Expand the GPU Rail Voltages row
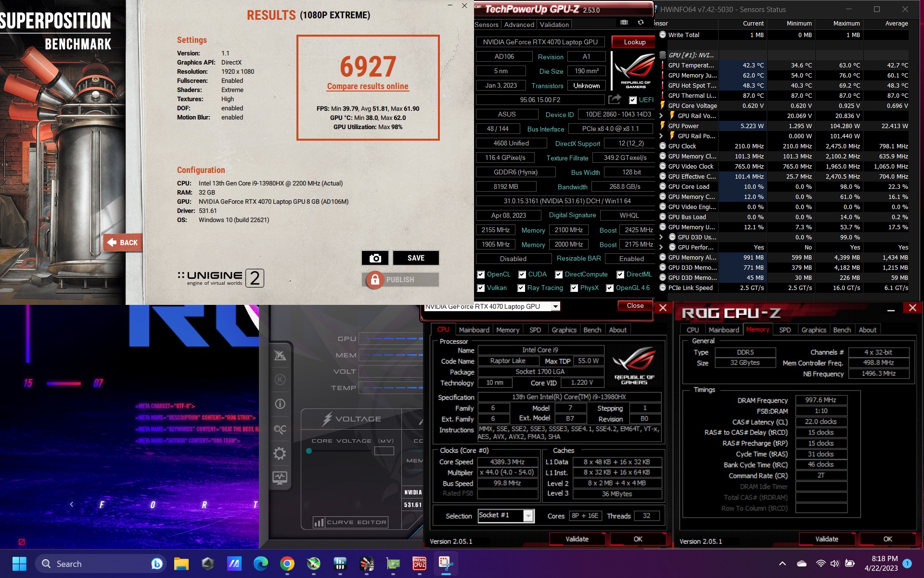Screen dimensions: 924x578 (661, 116)
